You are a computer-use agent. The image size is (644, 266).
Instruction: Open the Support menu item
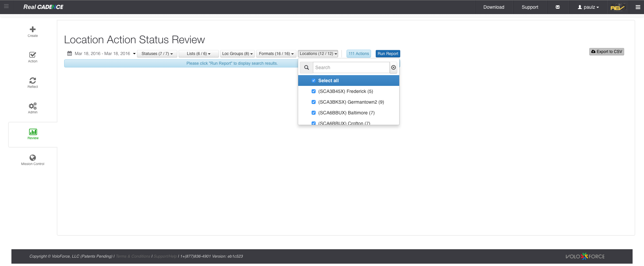coord(530,7)
